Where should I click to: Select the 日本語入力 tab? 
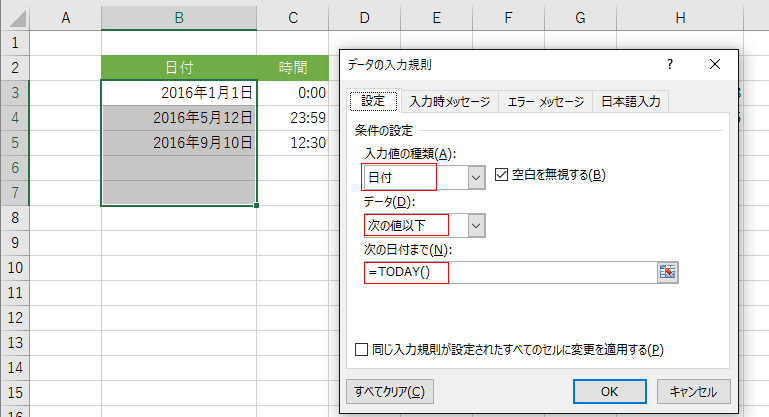click(630, 102)
